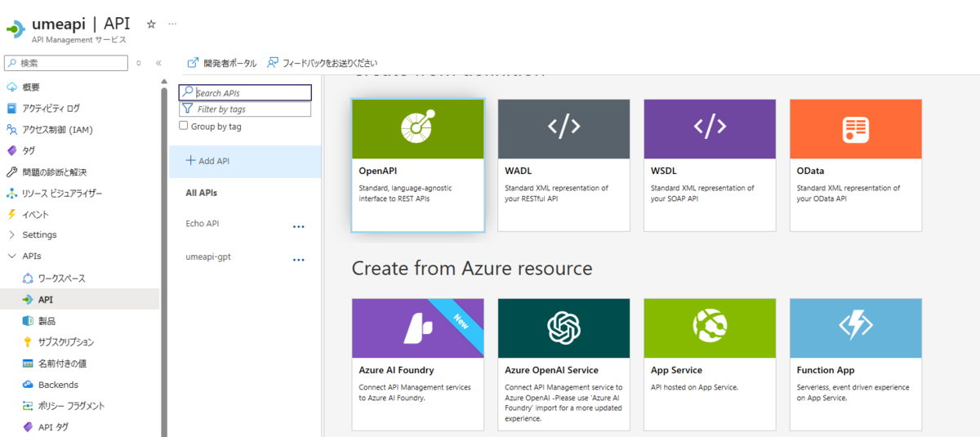Click the WADL card description text
980x437 pixels.
click(x=556, y=193)
